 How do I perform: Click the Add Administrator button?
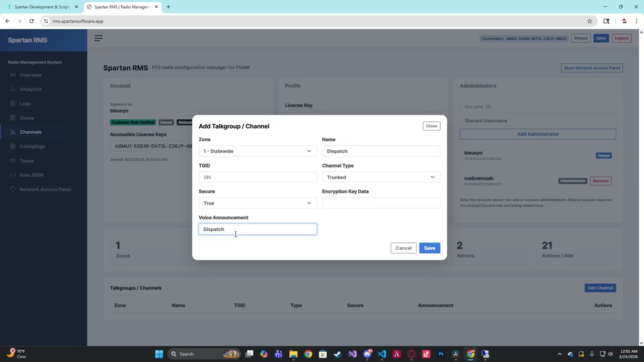point(538,134)
